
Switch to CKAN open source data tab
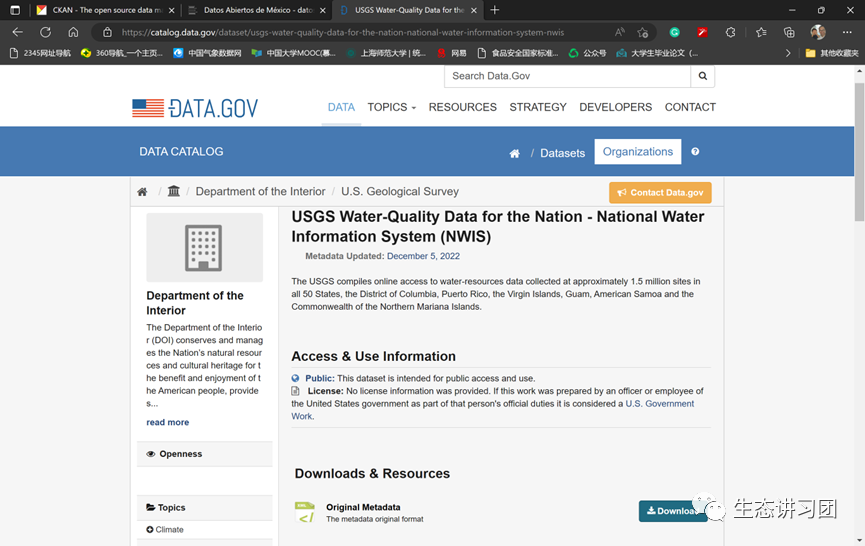(103, 10)
